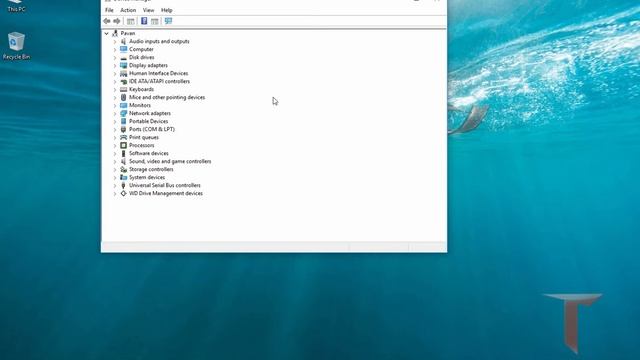Viewport: 640px width, 360px height.
Task: Select the "Pavan" root label
Action: click(x=128, y=33)
